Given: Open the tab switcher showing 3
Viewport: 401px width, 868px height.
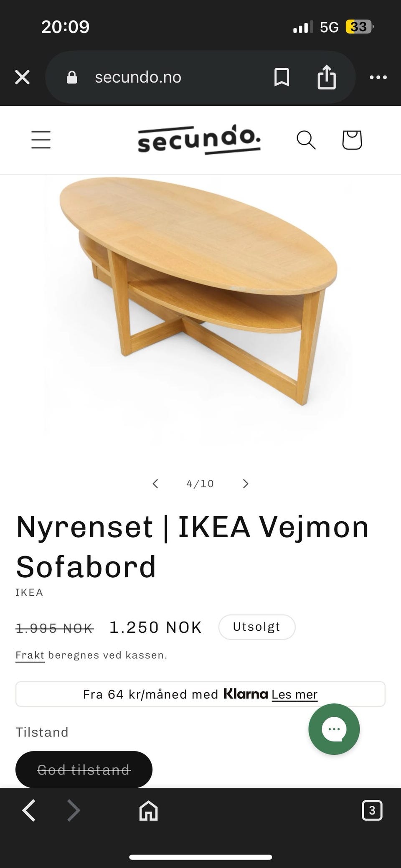Looking at the screenshot, I should 372,811.
